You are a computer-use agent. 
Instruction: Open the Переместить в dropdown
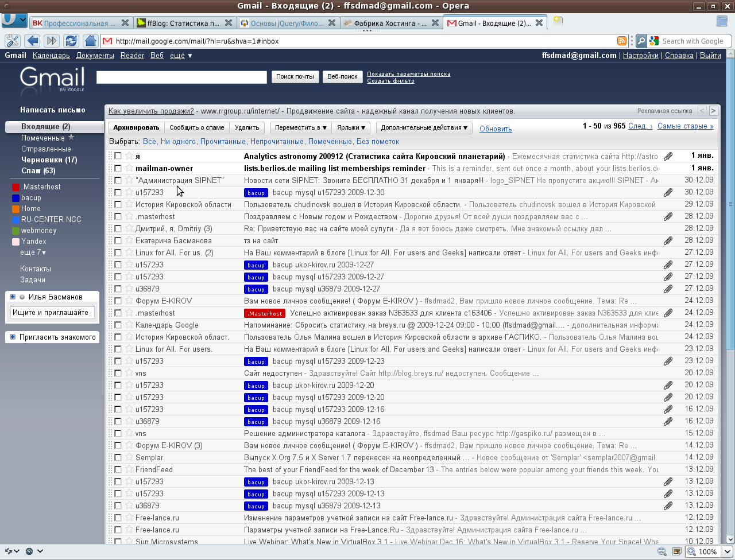click(x=300, y=128)
